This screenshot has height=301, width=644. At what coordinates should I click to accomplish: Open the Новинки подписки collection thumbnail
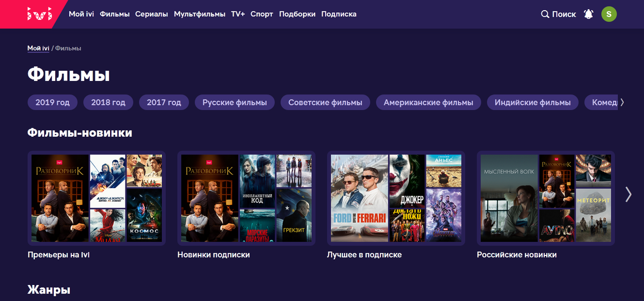246,198
